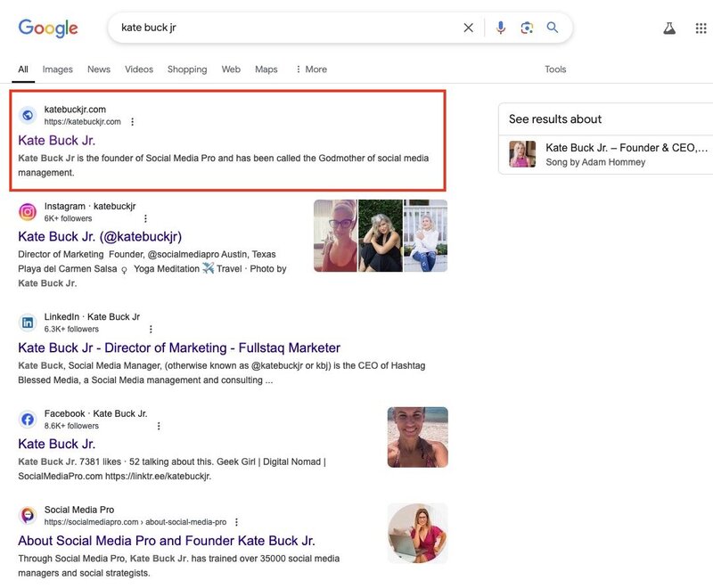Open the 'Kate Buck Jr.' katebuckjr.com result

[57, 141]
